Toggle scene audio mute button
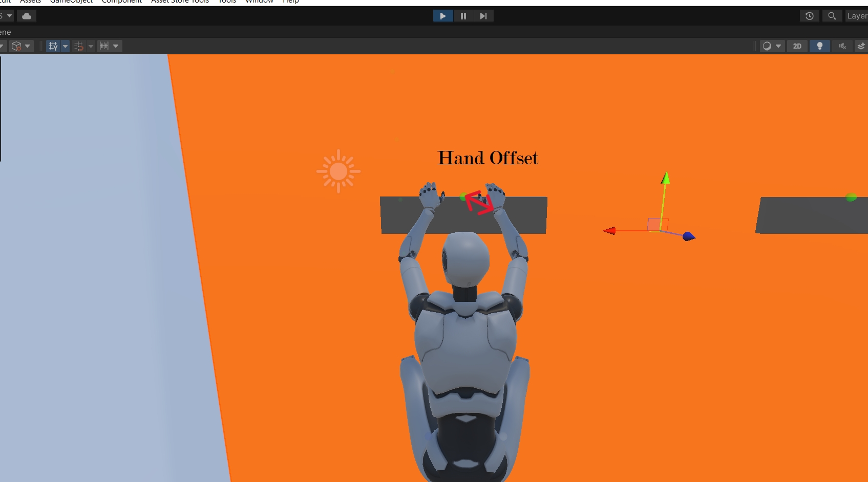 [x=842, y=46]
